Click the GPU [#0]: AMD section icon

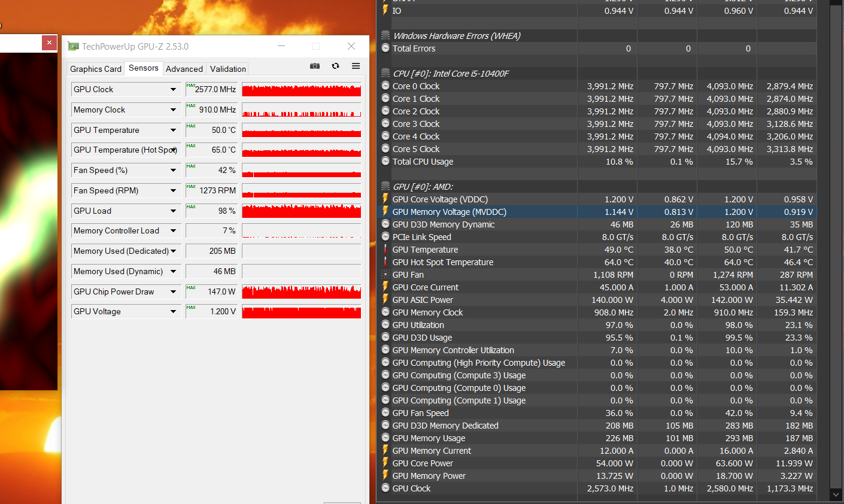[385, 187]
